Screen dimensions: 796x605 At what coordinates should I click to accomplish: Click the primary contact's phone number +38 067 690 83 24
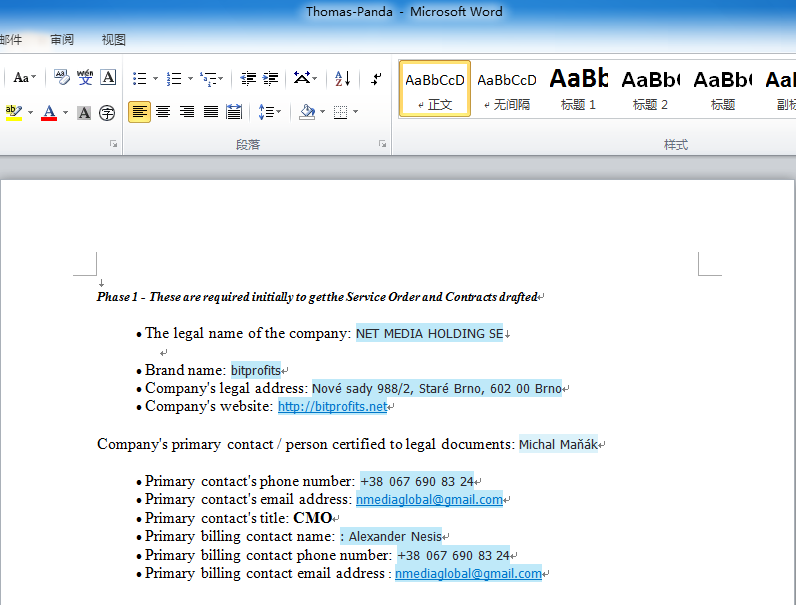417,481
